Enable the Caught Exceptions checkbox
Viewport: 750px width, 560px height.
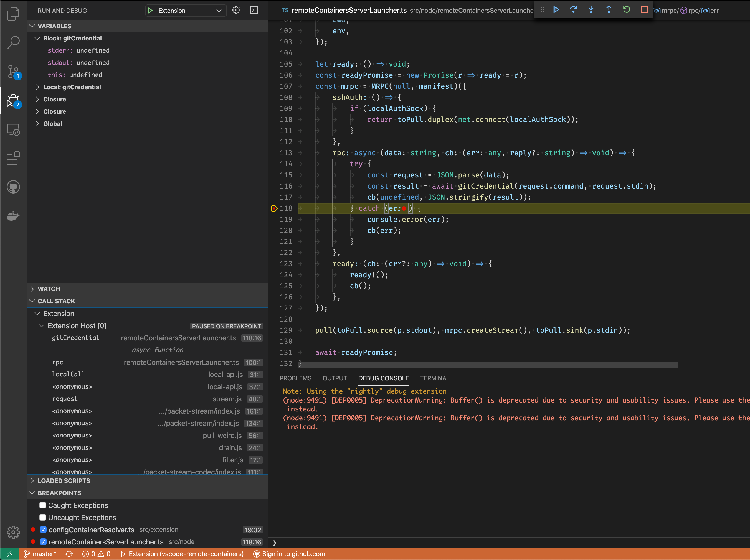43,505
